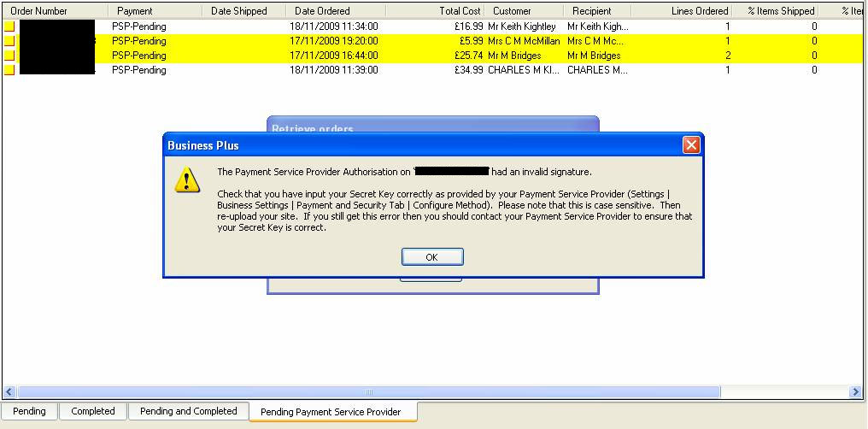Click the horizontal scrollbar right arrow
The height and width of the screenshot is (429, 868).
tap(855, 392)
